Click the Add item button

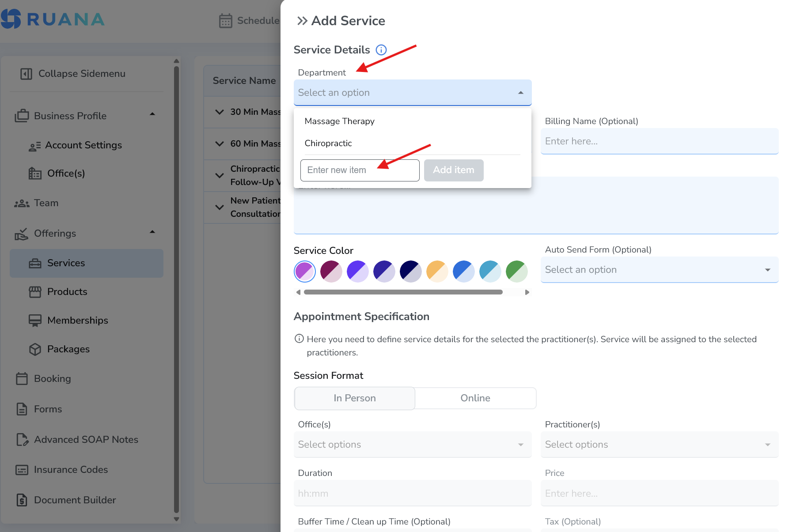pos(453,170)
